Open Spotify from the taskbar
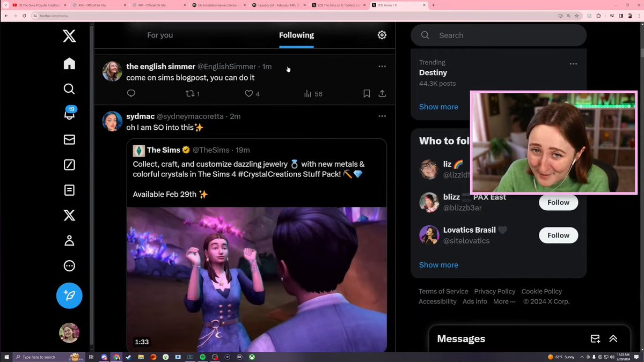 click(x=203, y=357)
